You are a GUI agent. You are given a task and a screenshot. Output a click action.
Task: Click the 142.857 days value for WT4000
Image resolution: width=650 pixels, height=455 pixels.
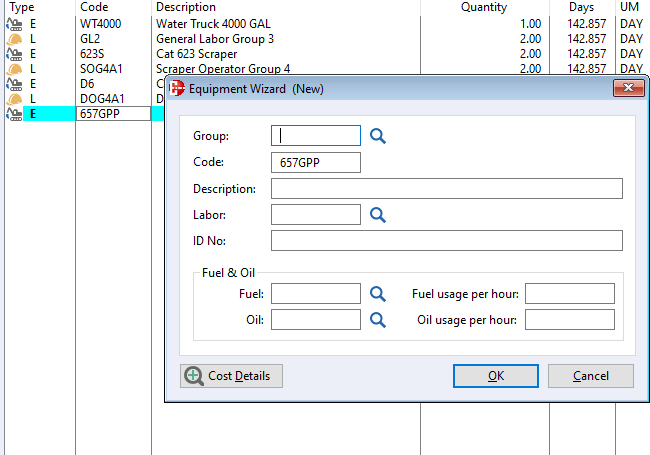[587, 24]
